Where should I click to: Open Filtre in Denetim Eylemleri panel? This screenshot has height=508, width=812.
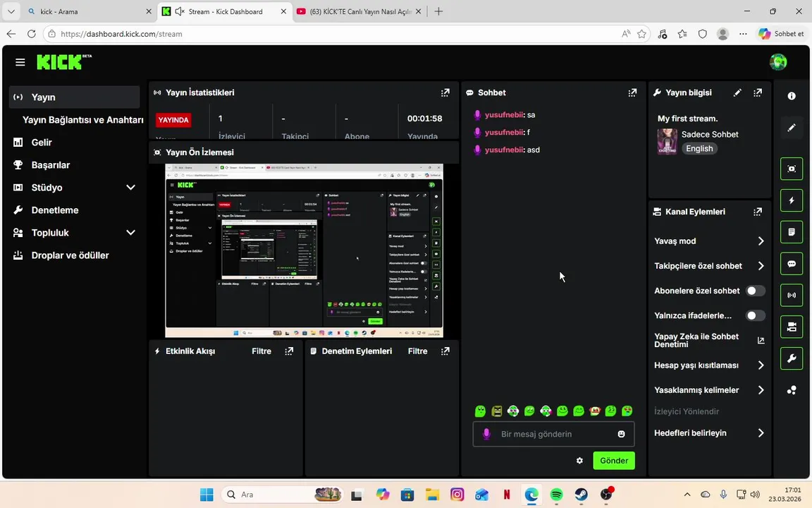(417, 351)
